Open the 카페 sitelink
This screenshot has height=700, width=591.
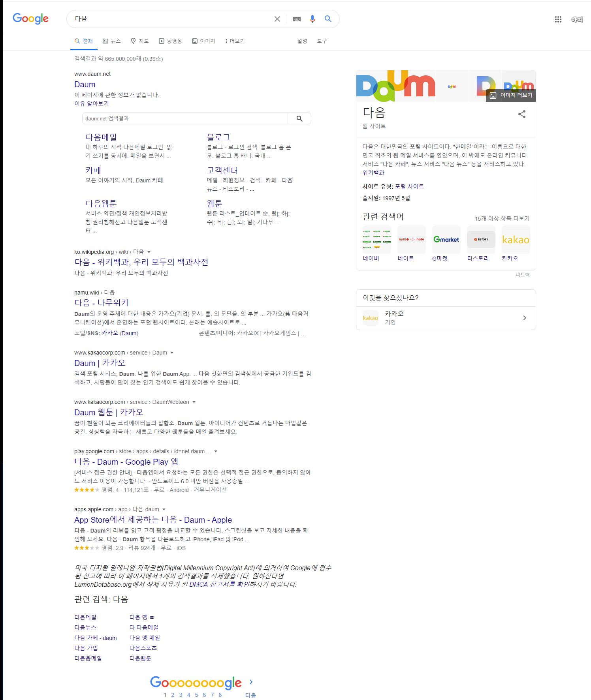click(x=93, y=170)
